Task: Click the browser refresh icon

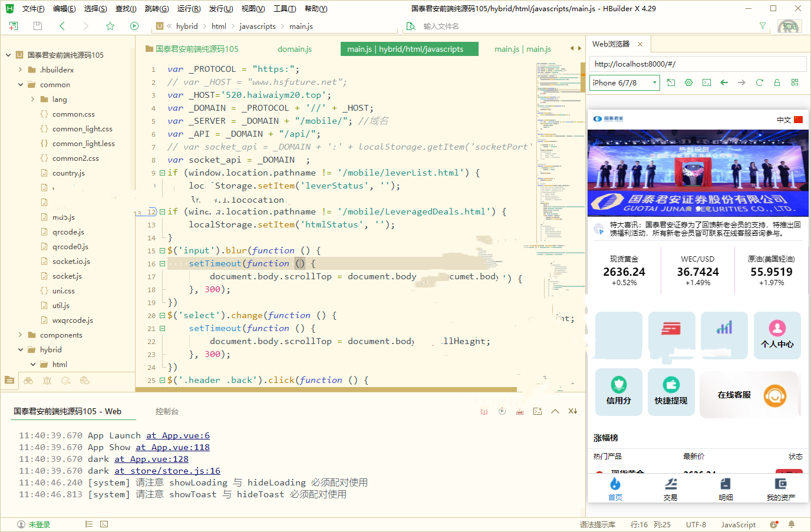Action: (759, 82)
